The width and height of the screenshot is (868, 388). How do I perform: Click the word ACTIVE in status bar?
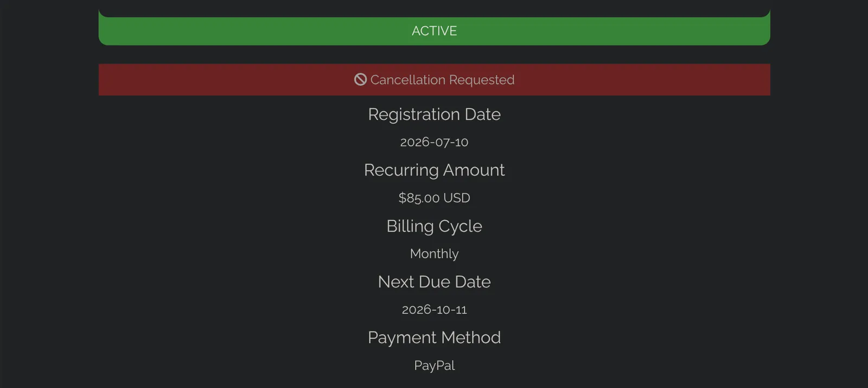tap(434, 31)
